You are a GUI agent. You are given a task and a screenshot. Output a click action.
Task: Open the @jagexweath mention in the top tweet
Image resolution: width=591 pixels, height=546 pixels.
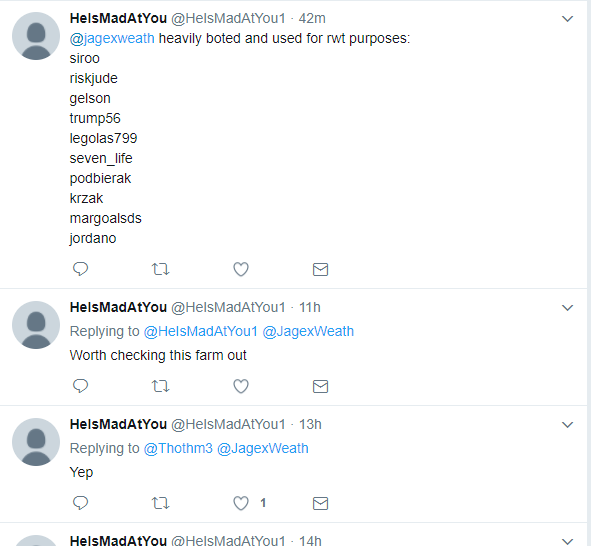(112, 38)
